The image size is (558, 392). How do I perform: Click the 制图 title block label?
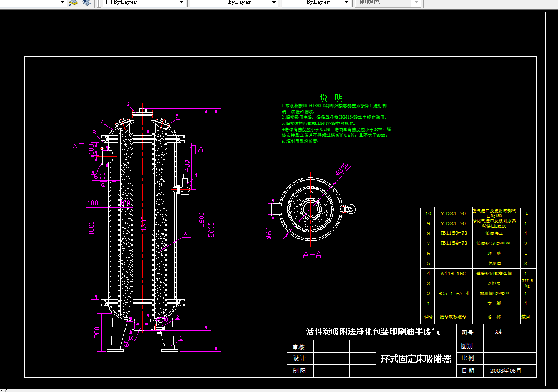click(x=299, y=370)
